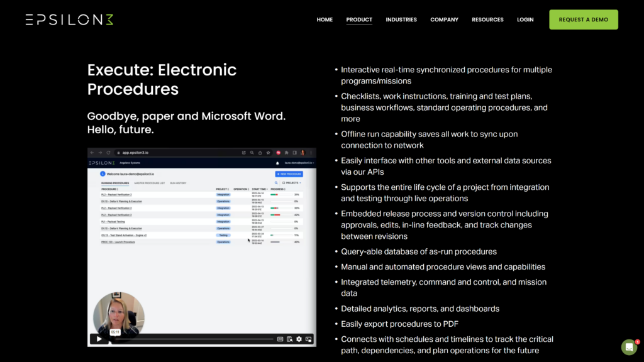
Task: Enable picture-in-picture for the video
Action: click(x=308, y=339)
